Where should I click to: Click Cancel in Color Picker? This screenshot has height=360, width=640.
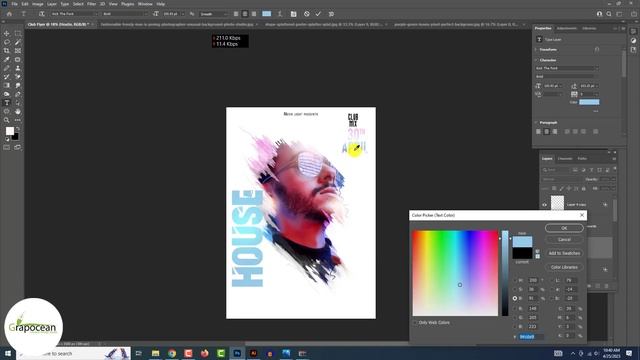pyautogui.click(x=564, y=240)
